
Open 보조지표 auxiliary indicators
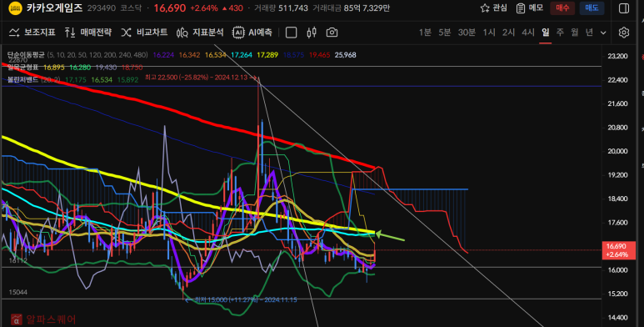[32, 32]
